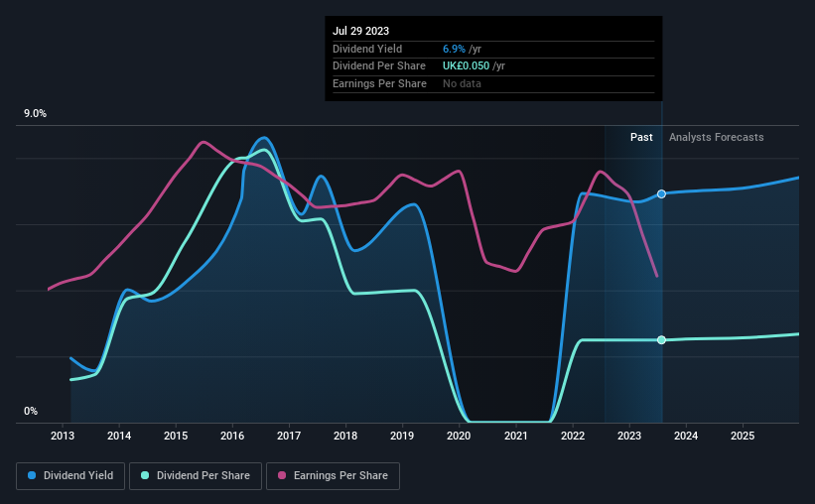Click the UK£0.050 dividend per share value
815x504 pixels.
click(466, 66)
